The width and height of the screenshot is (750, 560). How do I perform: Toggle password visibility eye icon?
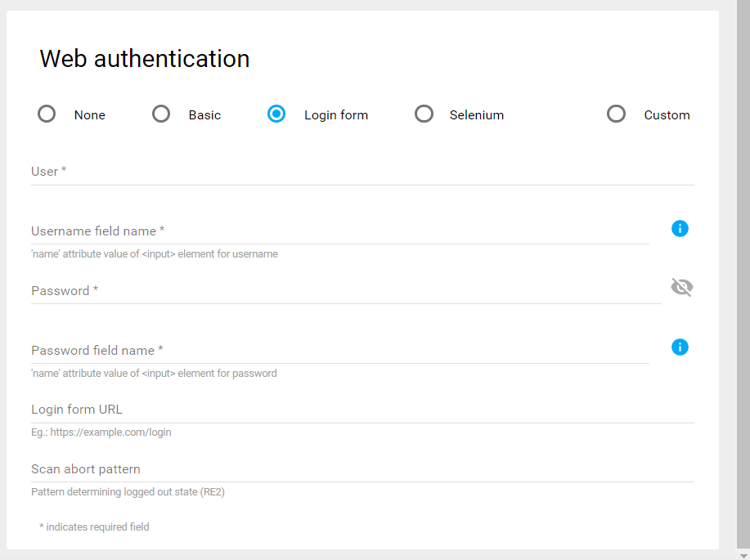(681, 287)
